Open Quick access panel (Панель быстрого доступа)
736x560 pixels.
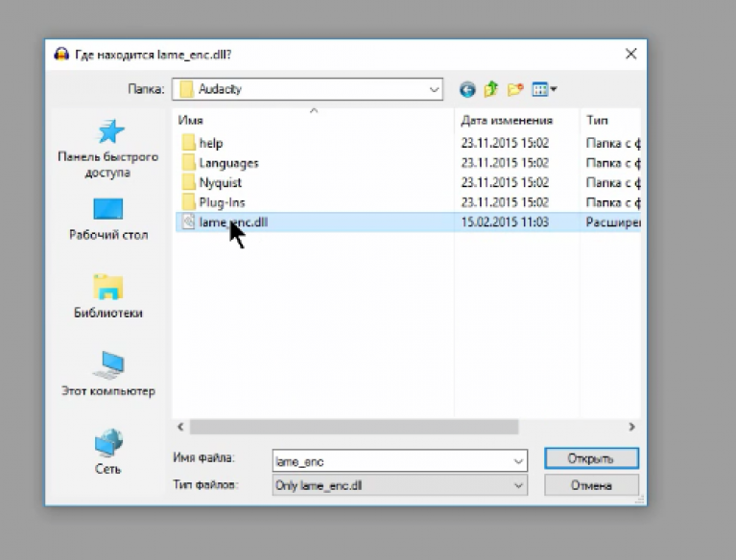[x=108, y=149]
